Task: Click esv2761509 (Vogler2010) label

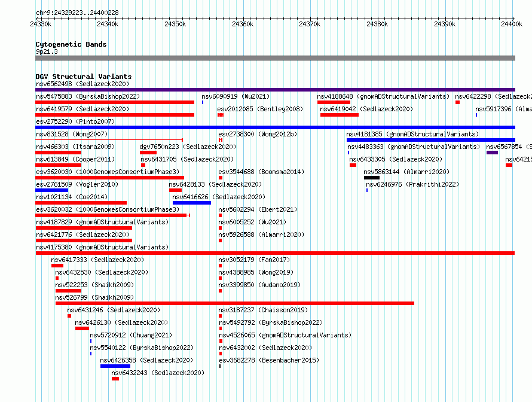Action: pyautogui.click(x=77, y=184)
